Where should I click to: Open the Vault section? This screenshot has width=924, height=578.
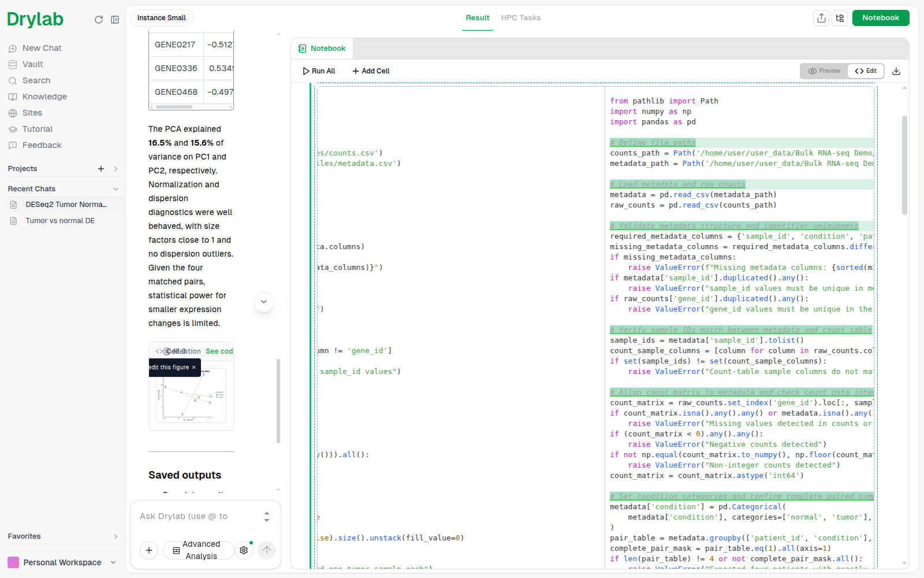32,64
